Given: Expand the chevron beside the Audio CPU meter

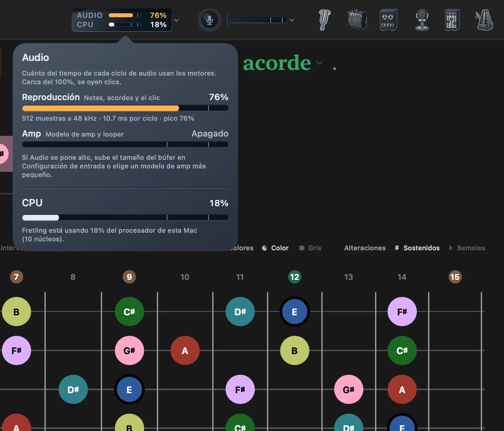Looking at the screenshot, I should pyautogui.click(x=176, y=20).
